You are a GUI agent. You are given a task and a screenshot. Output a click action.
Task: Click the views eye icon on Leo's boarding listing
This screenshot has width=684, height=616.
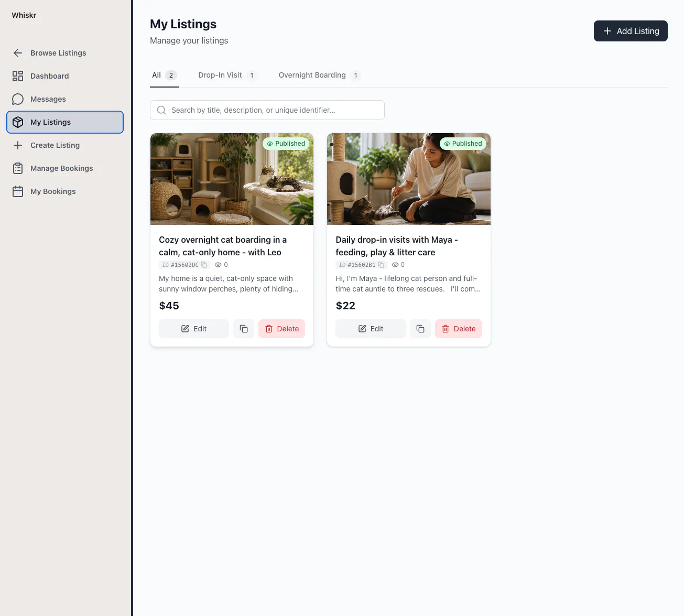point(218,265)
